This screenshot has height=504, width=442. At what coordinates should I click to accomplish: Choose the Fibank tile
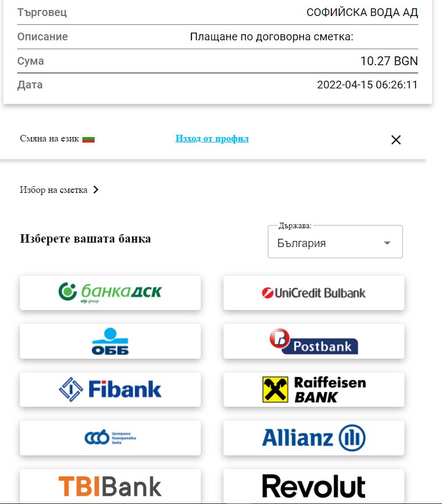click(x=110, y=389)
